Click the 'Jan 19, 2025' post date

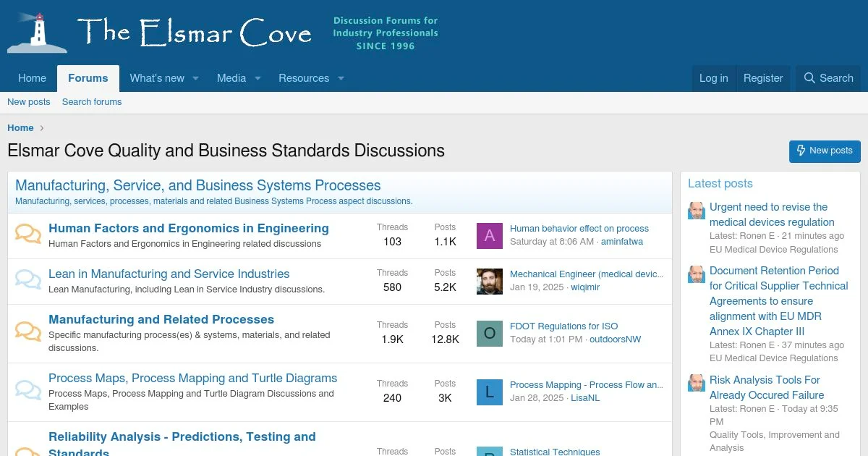pyautogui.click(x=537, y=287)
